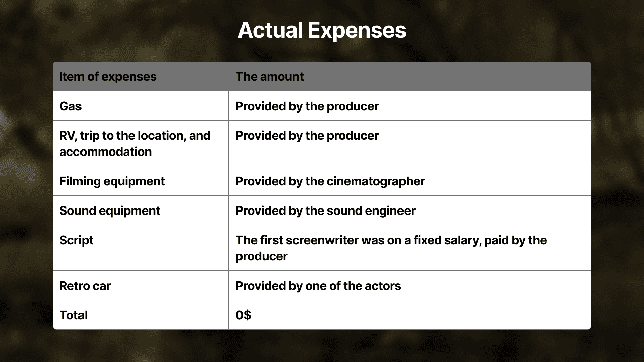Select "Provided by one of the actors" cell
Screen dimensions: 644x362
tap(318, 286)
